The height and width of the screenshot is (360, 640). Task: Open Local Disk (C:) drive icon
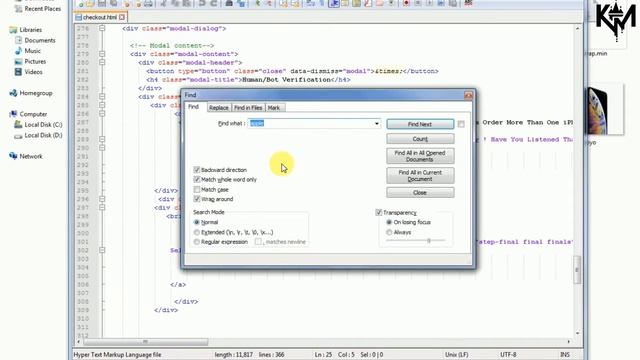[18, 124]
